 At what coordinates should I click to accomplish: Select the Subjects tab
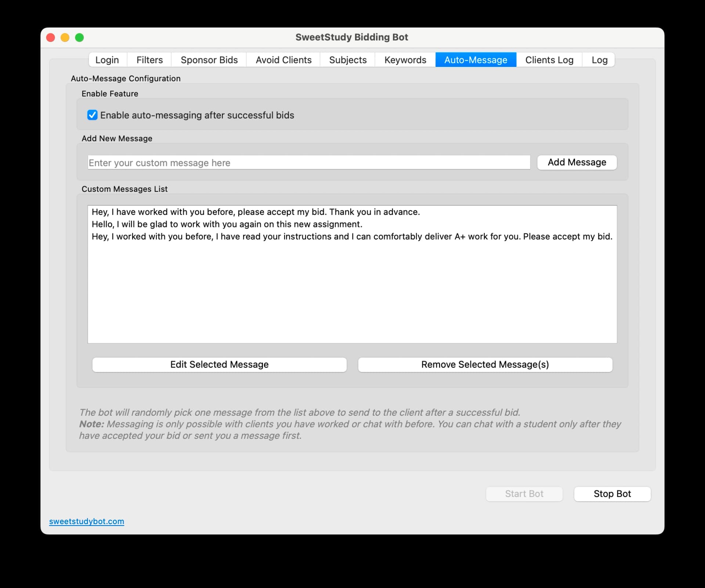pyautogui.click(x=347, y=59)
